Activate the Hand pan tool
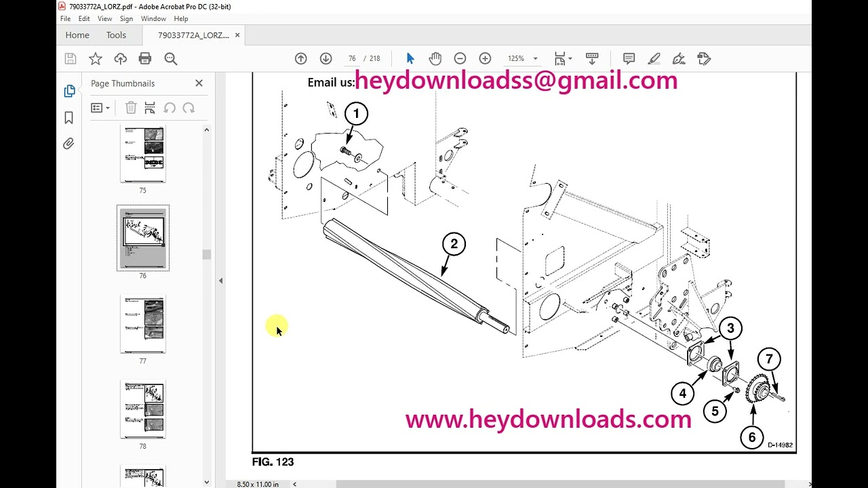Viewport: 868px width, 488px height. (x=435, y=59)
